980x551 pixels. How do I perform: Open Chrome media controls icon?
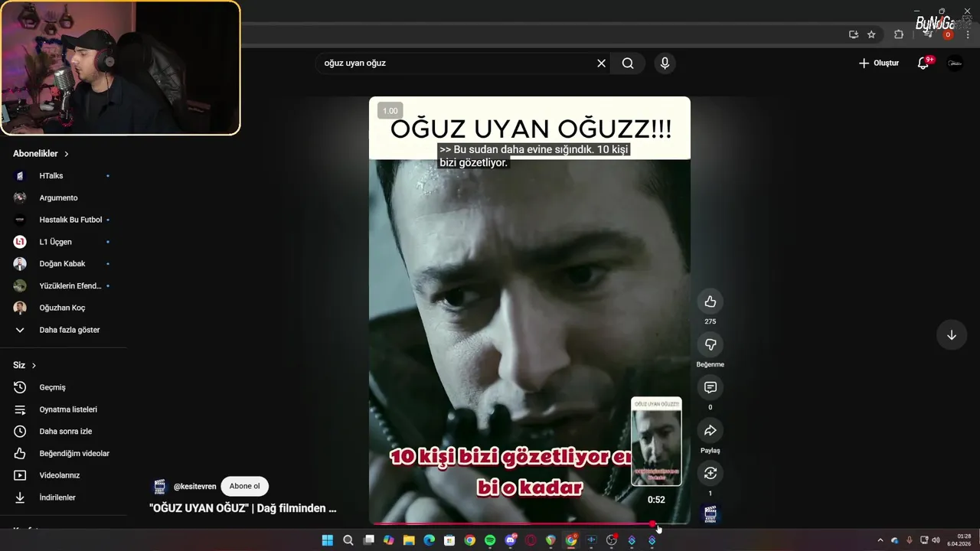click(x=928, y=34)
